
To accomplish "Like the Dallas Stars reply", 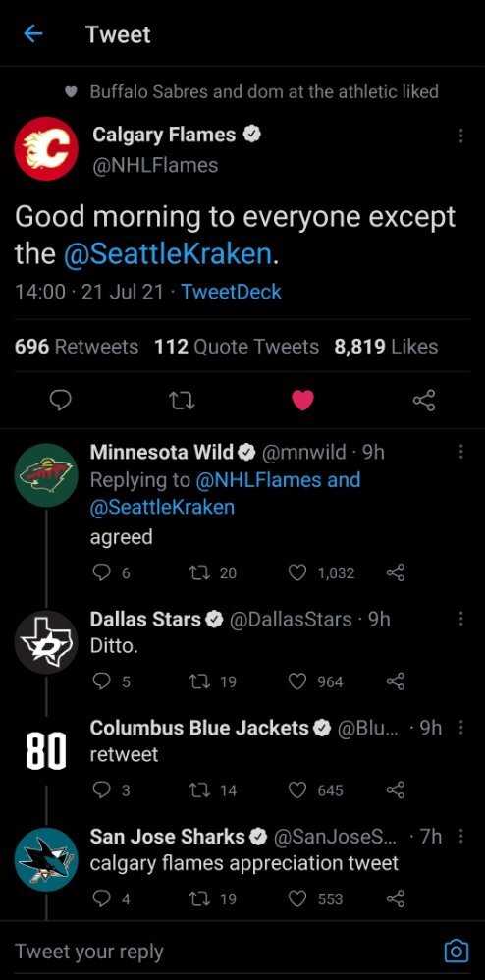I will pyautogui.click(x=297, y=681).
